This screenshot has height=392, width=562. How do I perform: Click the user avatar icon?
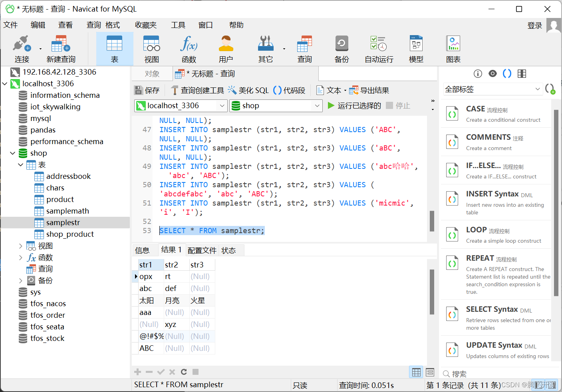[554, 26]
